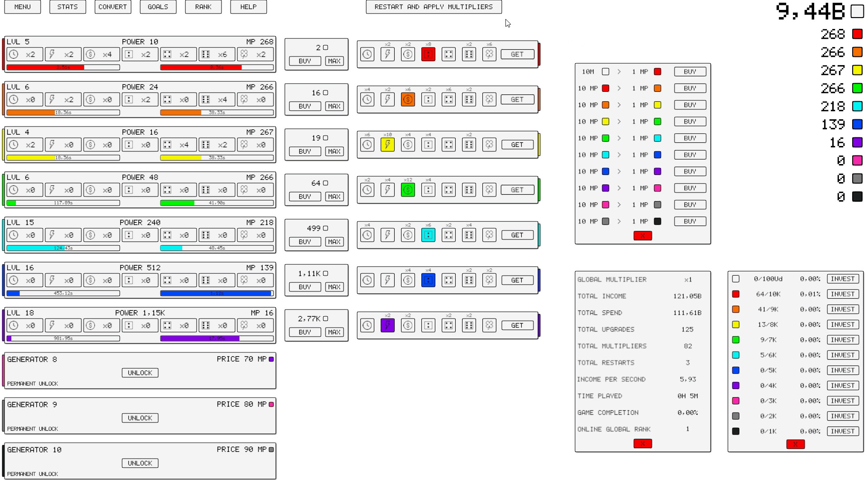The image size is (868, 488).
Task: Click the green MP swatch beside 266
Action: (x=857, y=88)
